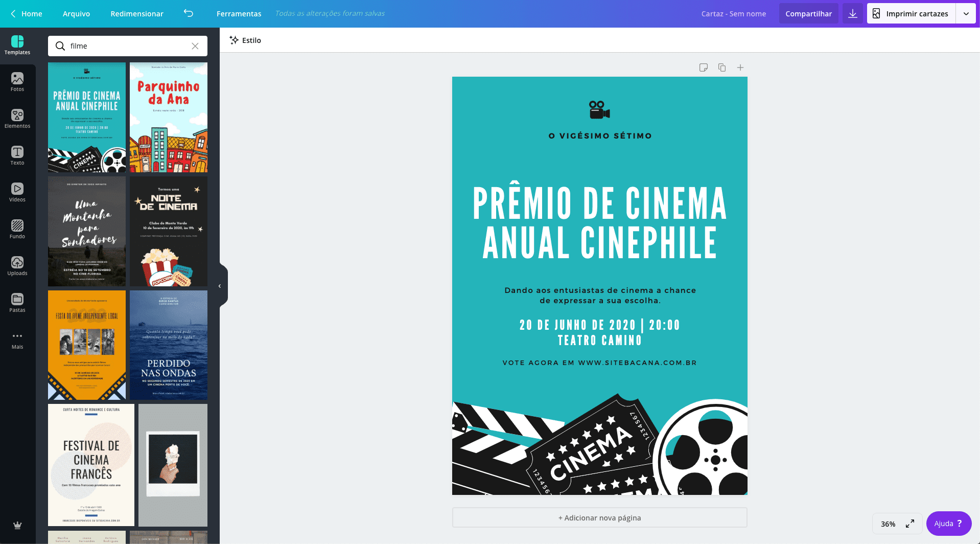Open the Elementos panel
980x544 pixels.
[17, 119]
